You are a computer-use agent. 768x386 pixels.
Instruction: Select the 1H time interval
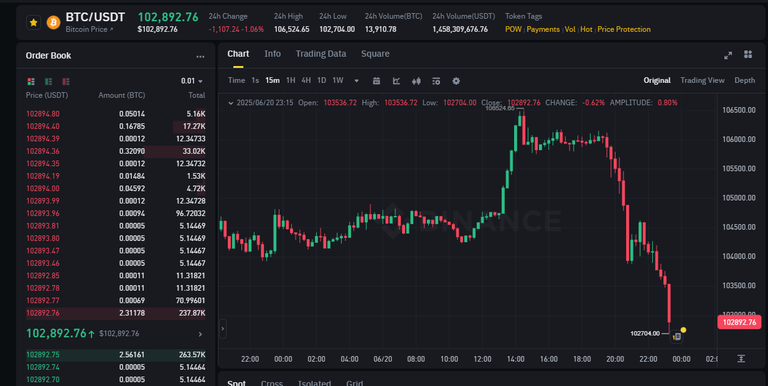click(x=290, y=80)
